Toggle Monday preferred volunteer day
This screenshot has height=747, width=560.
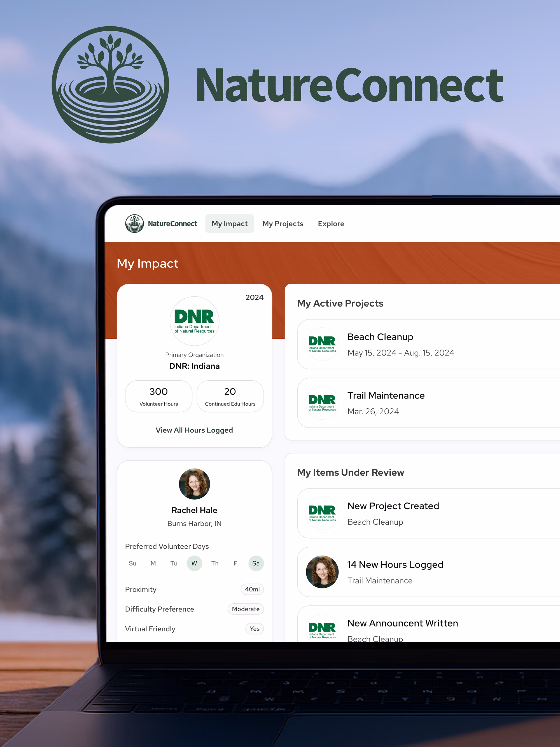pyautogui.click(x=153, y=563)
